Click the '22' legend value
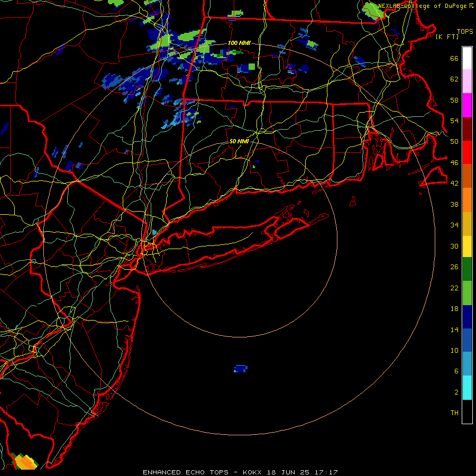476x476 pixels. (454, 288)
